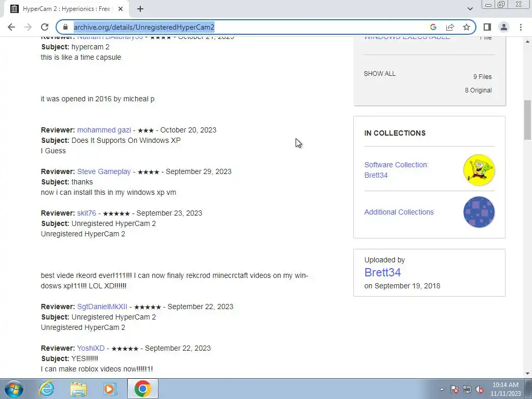
Task: Open Windows Explorer folder in taskbar
Action: 78,389
